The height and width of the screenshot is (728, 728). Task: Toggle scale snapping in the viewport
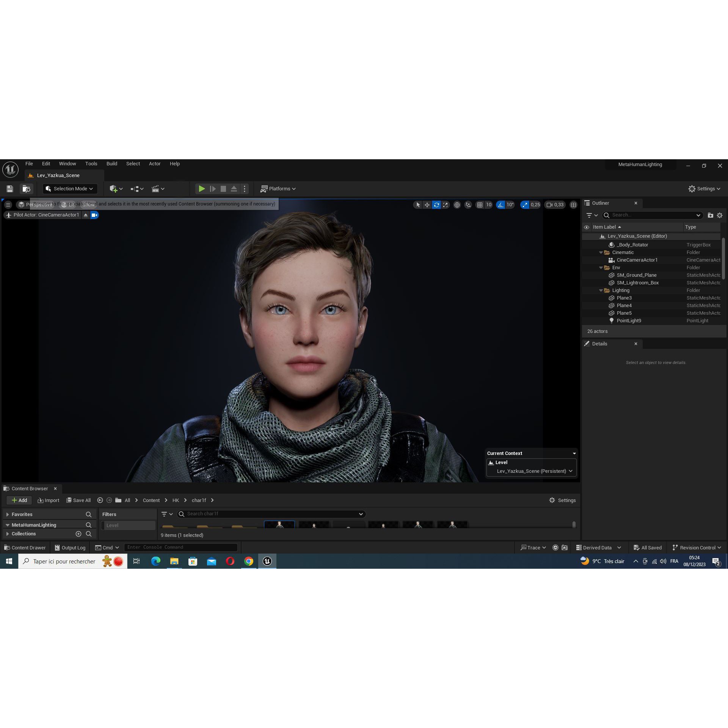click(525, 205)
